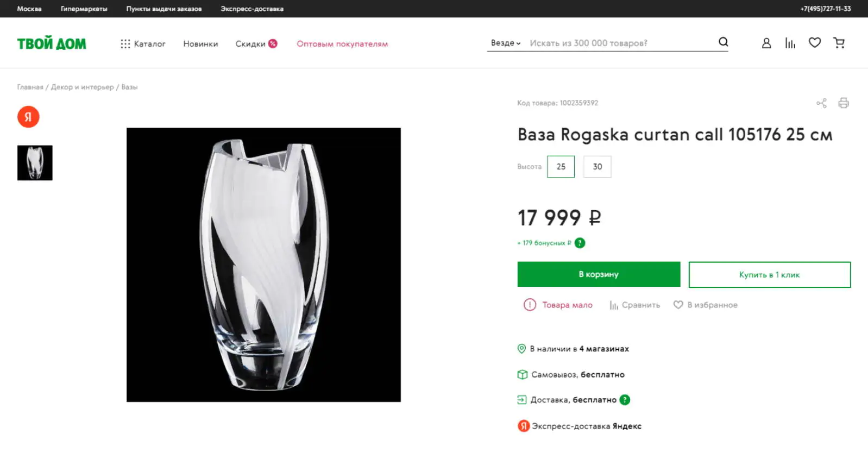Share this product via share icon
The image size is (868, 453).
coord(821,103)
